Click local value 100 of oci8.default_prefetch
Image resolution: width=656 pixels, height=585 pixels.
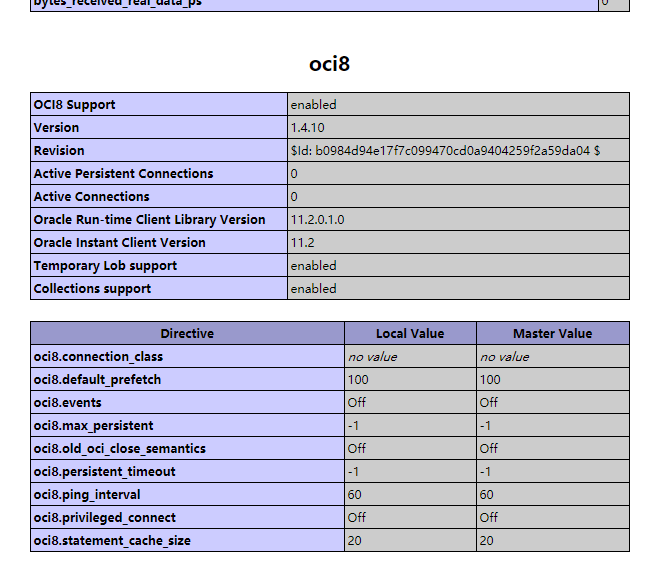[x=358, y=380]
